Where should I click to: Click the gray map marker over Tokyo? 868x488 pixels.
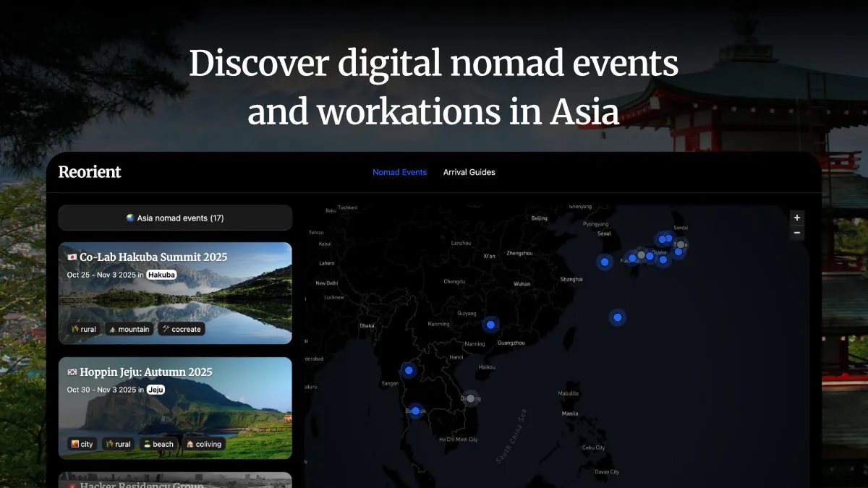pos(681,244)
